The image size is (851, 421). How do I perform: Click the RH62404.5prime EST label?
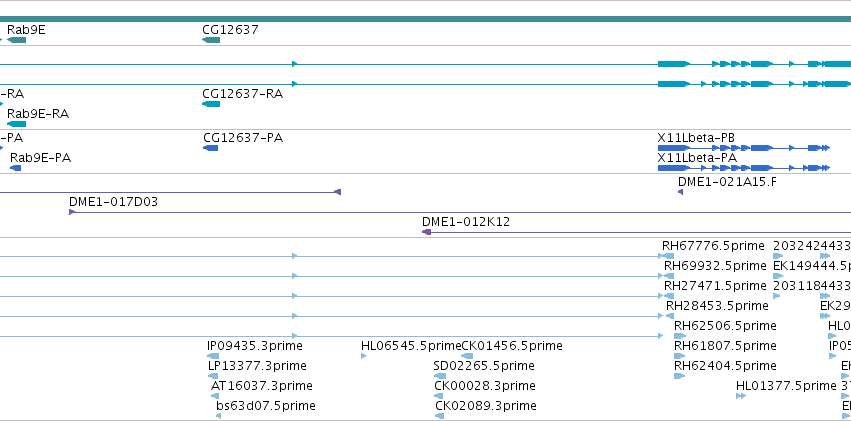click(x=725, y=366)
